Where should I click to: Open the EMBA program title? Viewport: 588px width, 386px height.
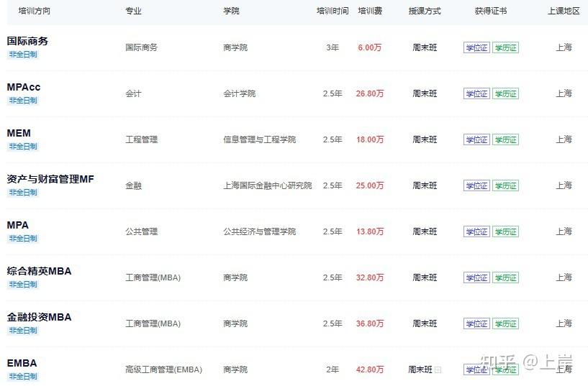click(x=22, y=363)
